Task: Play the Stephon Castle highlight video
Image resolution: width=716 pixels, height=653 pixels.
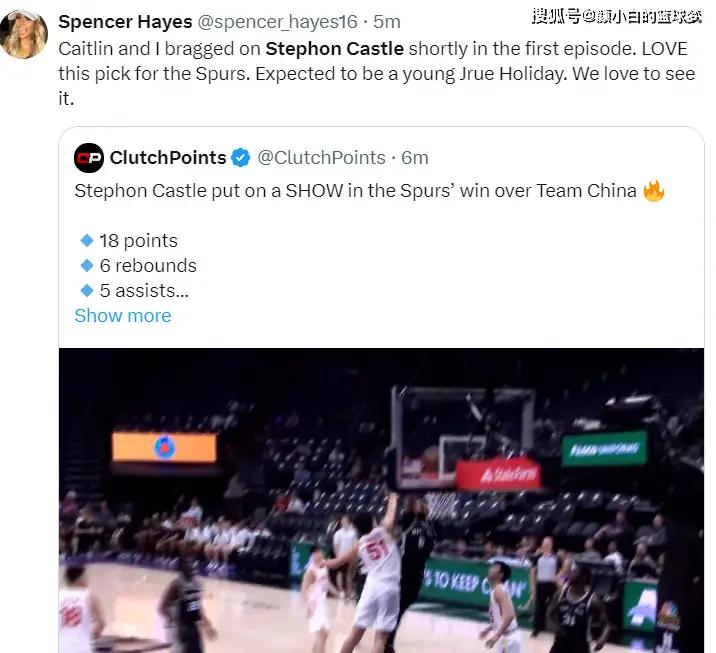Action: pyautogui.click(x=381, y=500)
